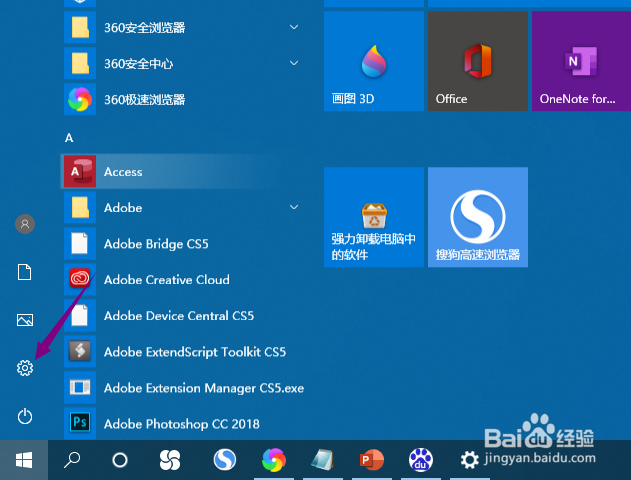Open the notepad icon on taskbar
This screenshot has height=480, width=631.
pos(323,459)
